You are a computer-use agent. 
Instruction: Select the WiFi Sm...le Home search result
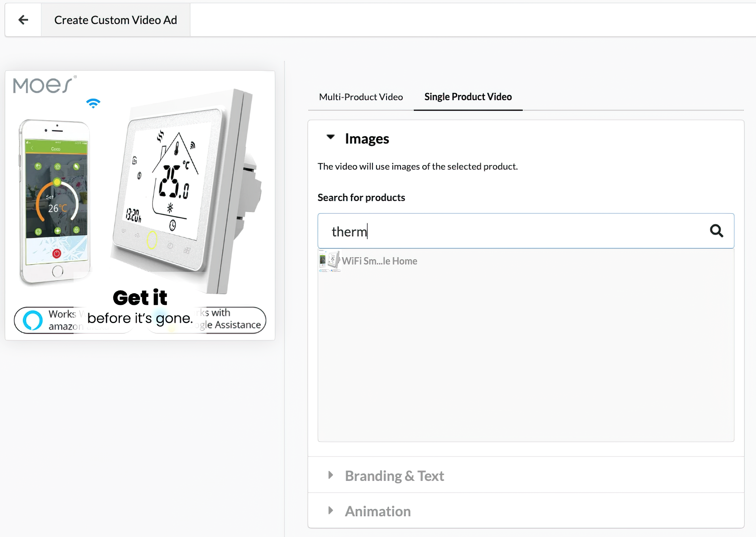379,261
